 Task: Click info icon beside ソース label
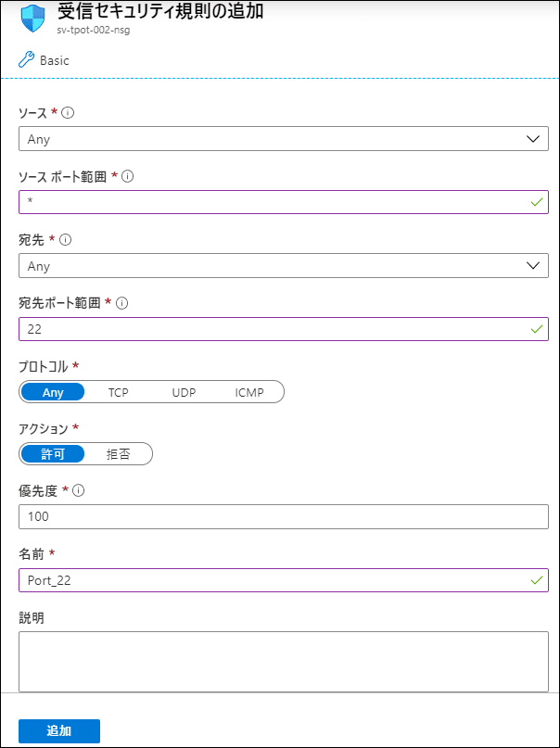[x=68, y=112]
